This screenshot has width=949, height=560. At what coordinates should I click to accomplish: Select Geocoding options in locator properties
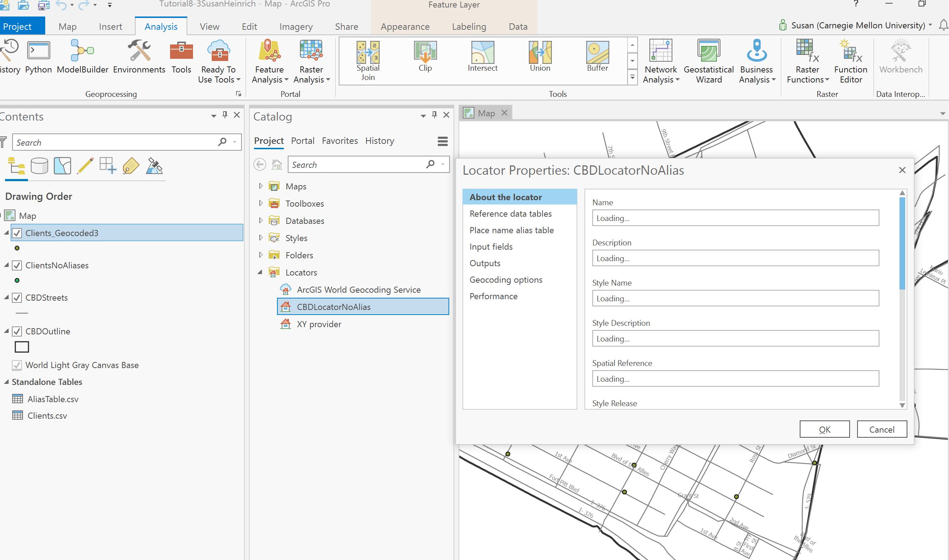(506, 279)
